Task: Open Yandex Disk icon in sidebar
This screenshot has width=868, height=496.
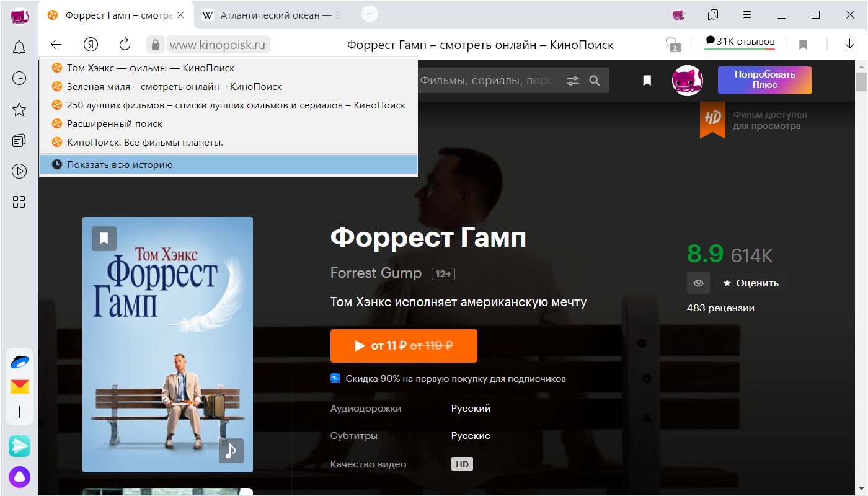Action: pyautogui.click(x=20, y=361)
